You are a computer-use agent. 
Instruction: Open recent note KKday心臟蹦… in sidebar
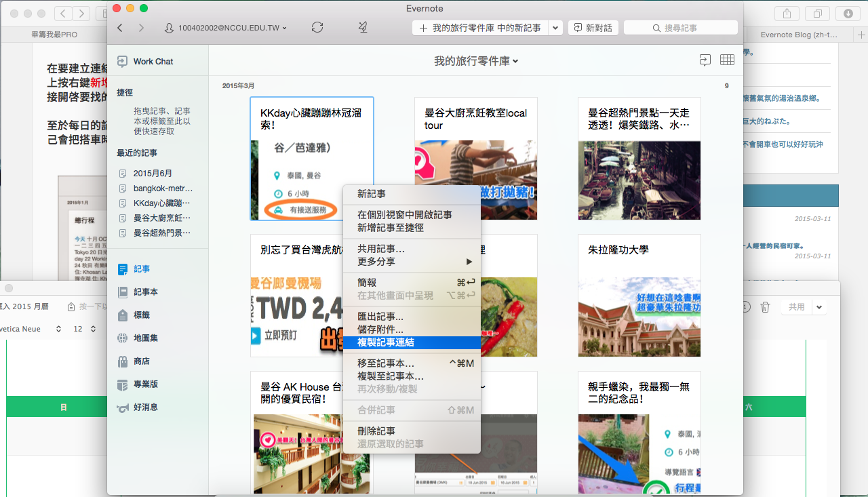pos(155,203)
